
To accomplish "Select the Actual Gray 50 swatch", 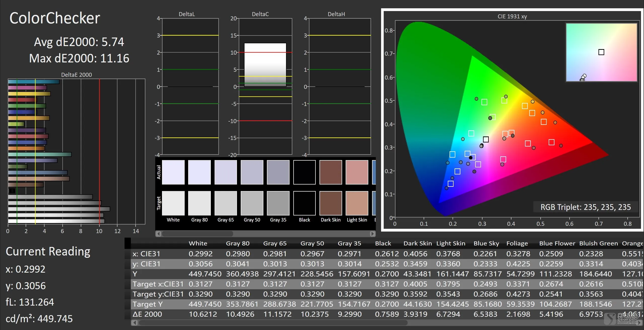I will point(252,172).
